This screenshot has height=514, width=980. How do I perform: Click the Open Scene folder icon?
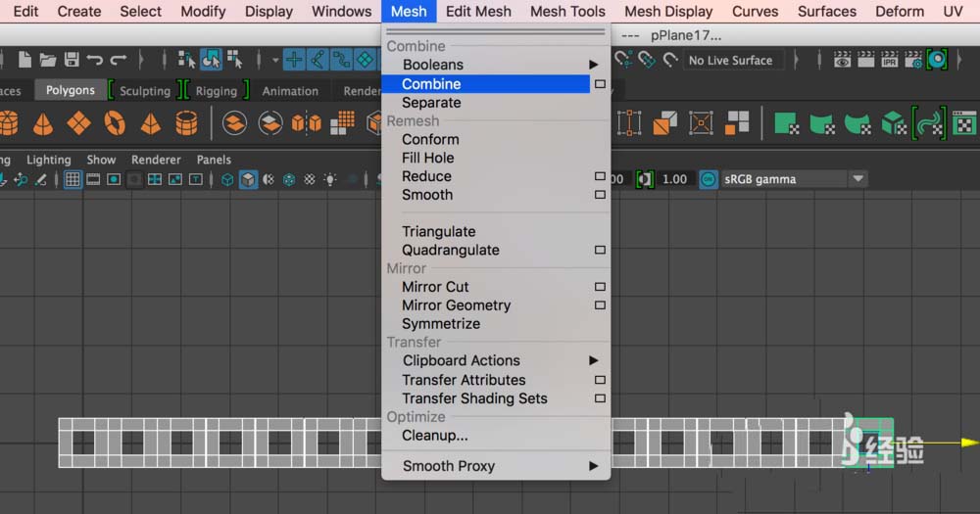(x=47, y=60)
